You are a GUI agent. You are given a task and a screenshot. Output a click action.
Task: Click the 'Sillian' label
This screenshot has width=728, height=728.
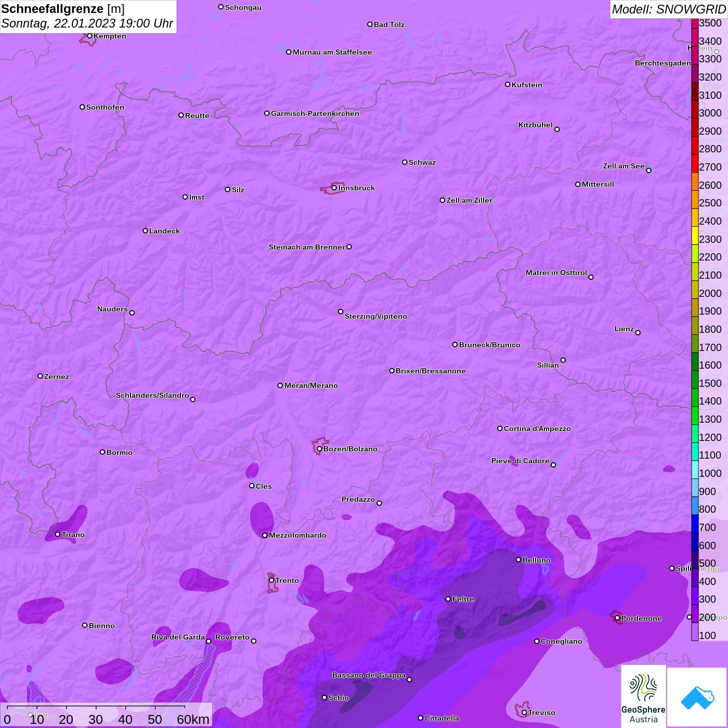(548, 365)
